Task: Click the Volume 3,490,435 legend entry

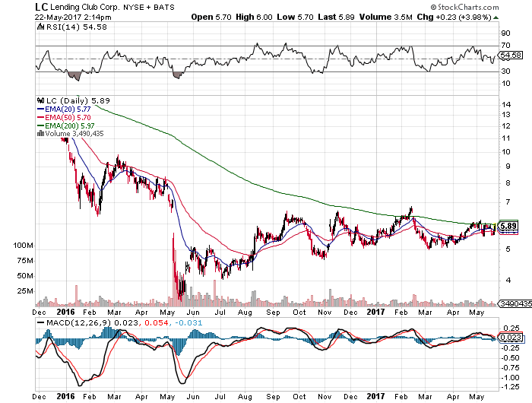Action: pos(74,133)
